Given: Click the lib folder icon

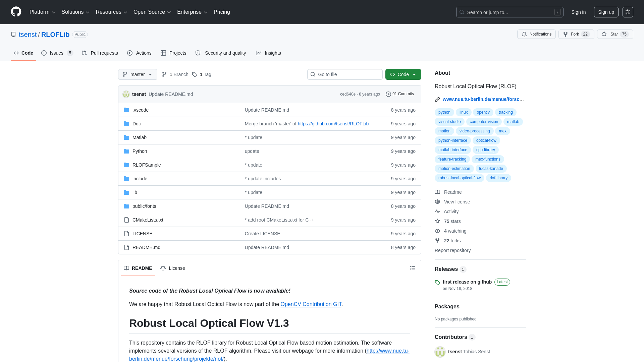Looking at the screenshot, I should (x=126, y=192).
